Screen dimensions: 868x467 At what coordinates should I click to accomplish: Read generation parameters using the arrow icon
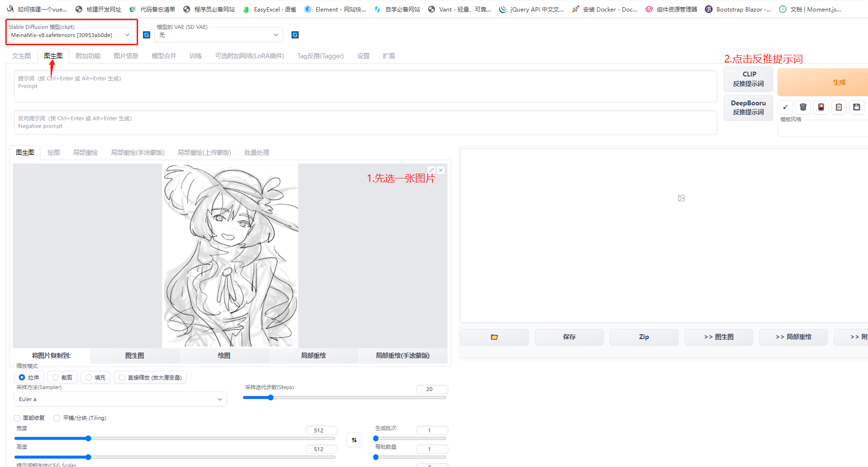(785, 107)
